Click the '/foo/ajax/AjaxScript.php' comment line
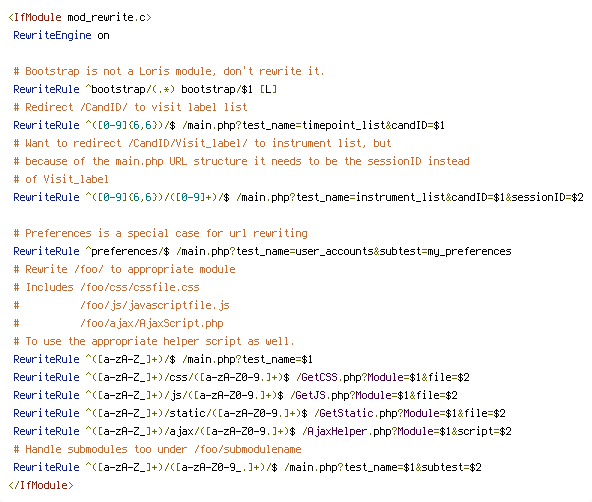592x502 pixels. 118,323
